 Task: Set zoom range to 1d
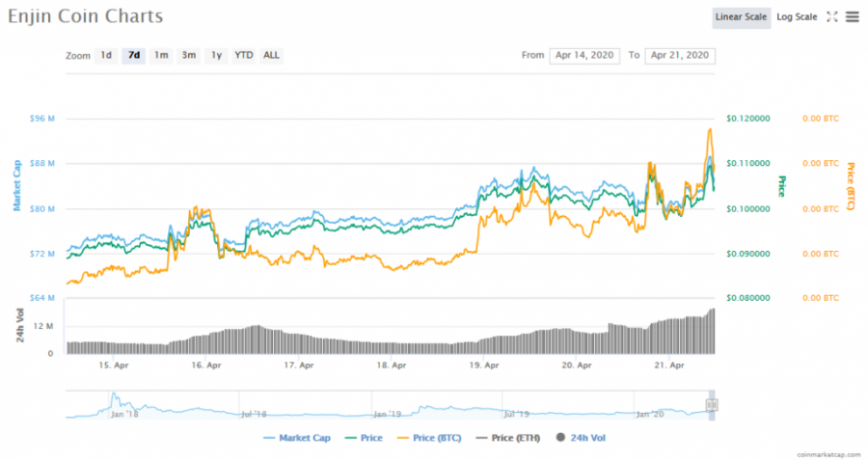point(106,55)
